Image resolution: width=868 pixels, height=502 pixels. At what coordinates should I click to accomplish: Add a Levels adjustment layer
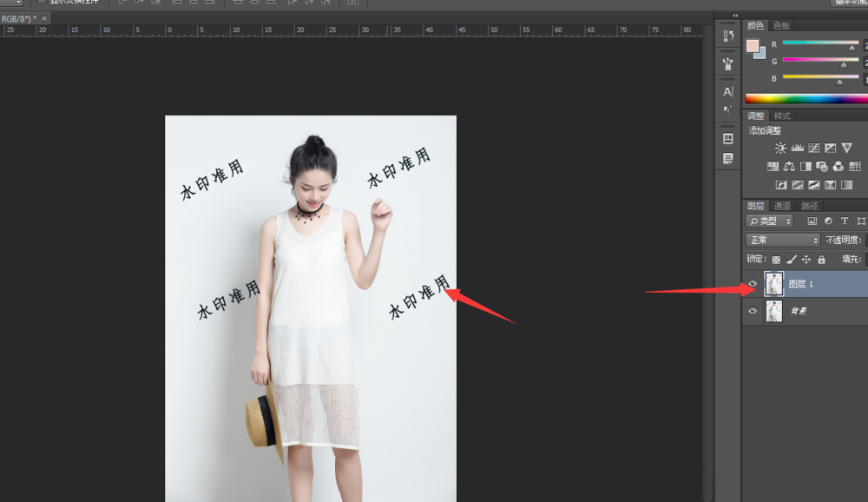tap(797, 149)
